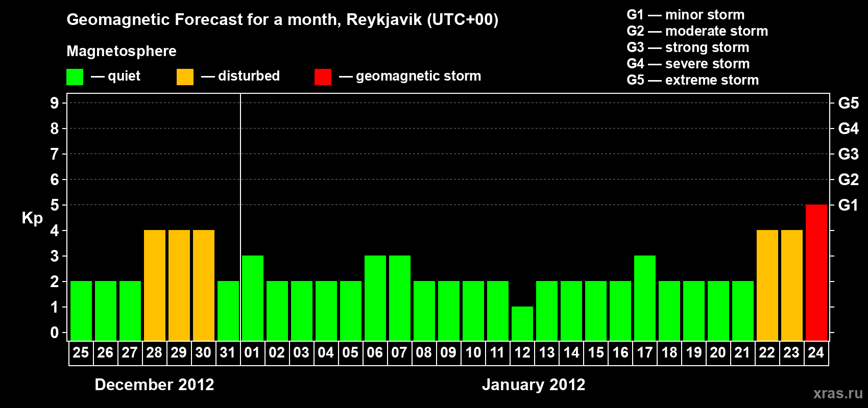This screenshot has height=408, width=868.
Task: Click the Kp value 0 axis label
Action: point(55,333)
